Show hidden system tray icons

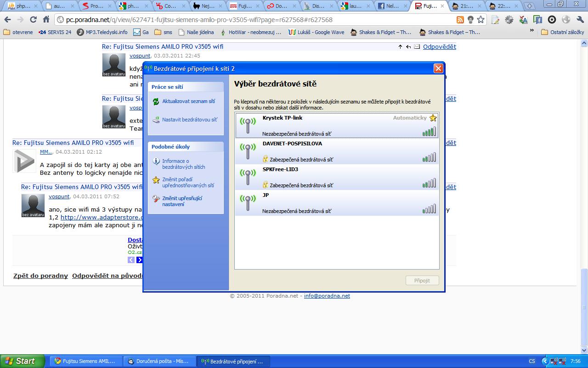545,361
